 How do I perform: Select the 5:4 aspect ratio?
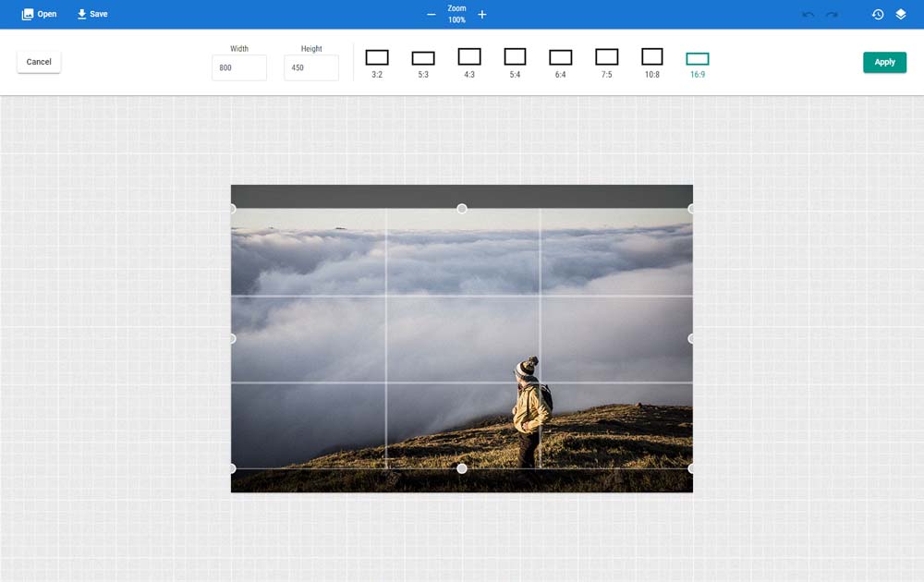point(515,64)
